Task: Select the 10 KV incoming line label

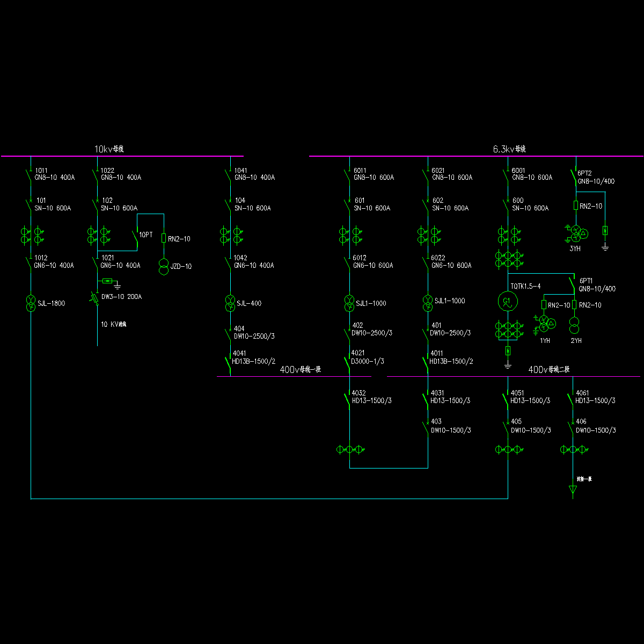Action: [114, 324]
